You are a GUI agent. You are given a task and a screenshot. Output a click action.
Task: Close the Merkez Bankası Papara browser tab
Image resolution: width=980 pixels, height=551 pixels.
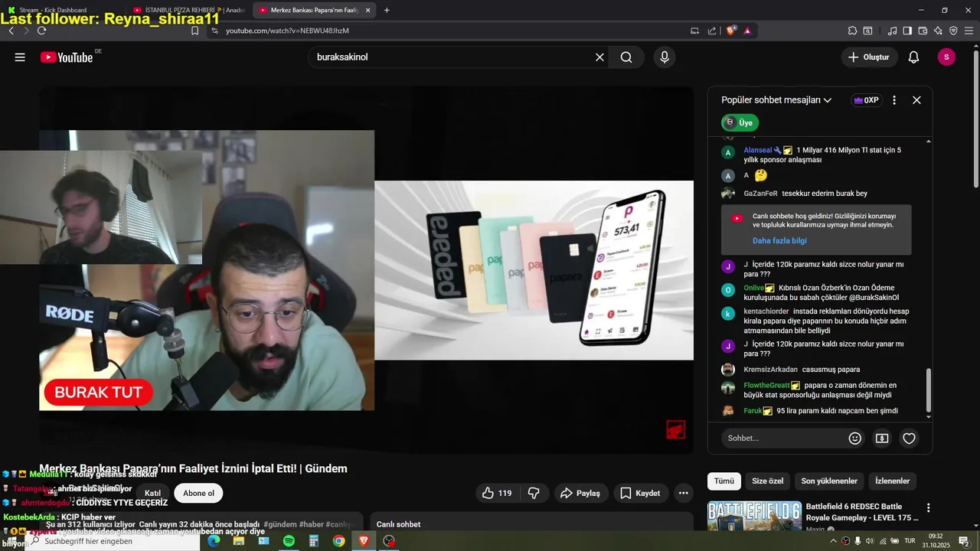pos(367,10)
